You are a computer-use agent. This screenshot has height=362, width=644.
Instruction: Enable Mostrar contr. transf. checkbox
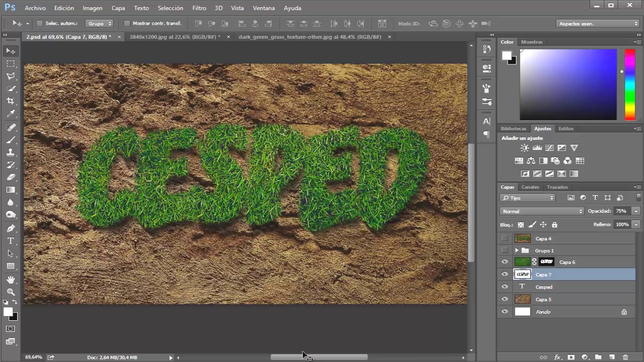tap(127, 24)
